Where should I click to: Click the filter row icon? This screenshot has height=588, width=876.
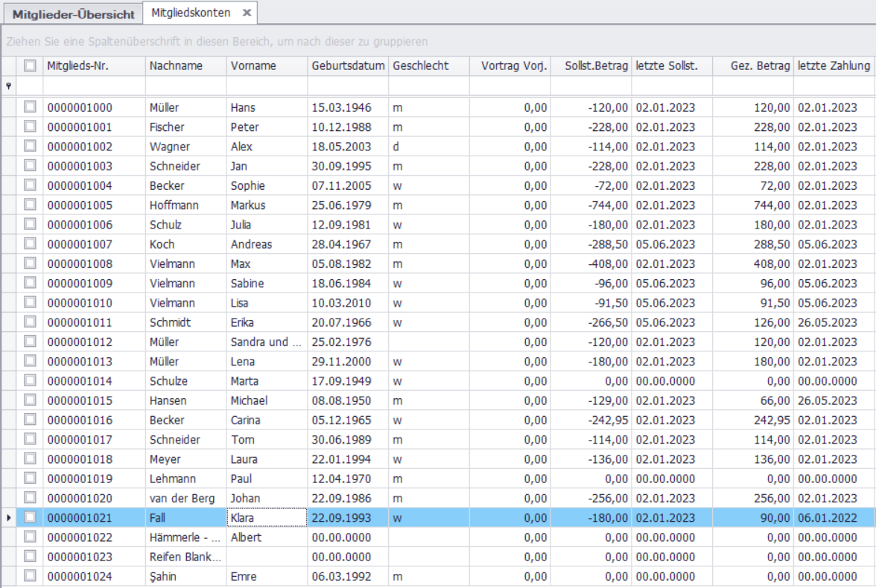[x=9, y=86]
